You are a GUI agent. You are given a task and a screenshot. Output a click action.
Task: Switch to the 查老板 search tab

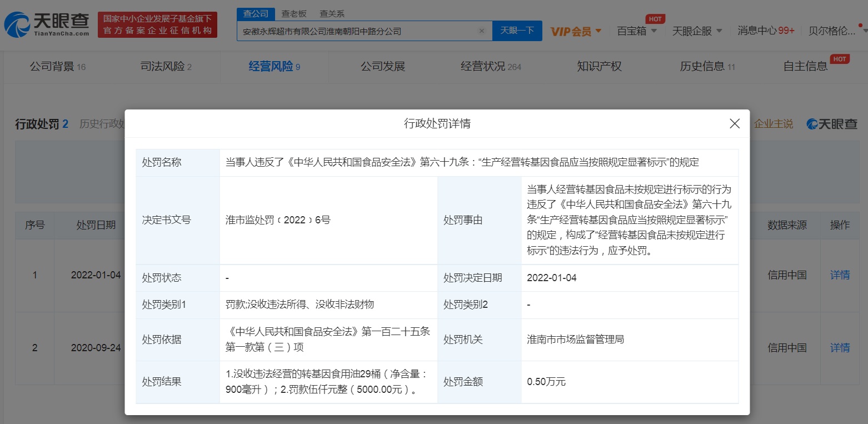pos(294,14)
